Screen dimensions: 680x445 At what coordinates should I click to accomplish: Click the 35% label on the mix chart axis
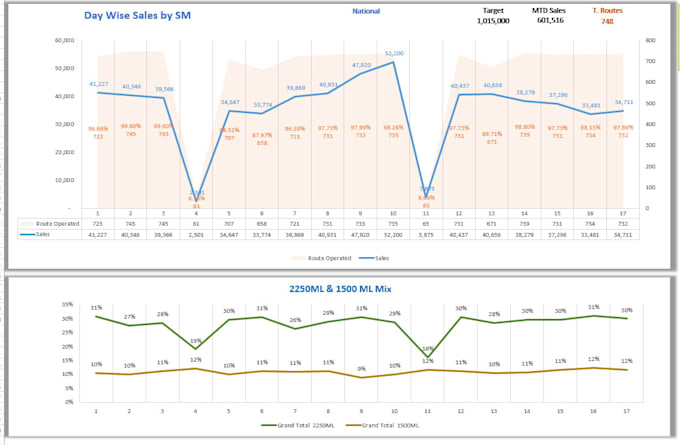coord(67,305)
